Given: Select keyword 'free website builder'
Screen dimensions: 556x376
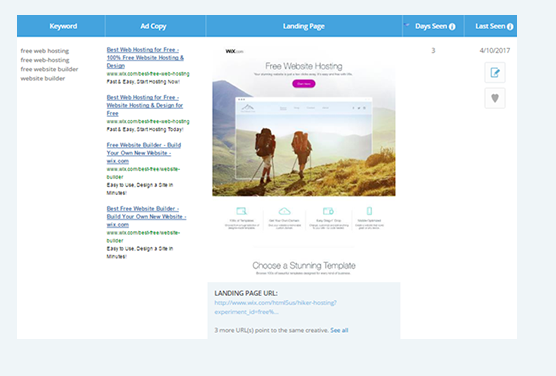Looking at the screenshot, I should coord(49,69).
